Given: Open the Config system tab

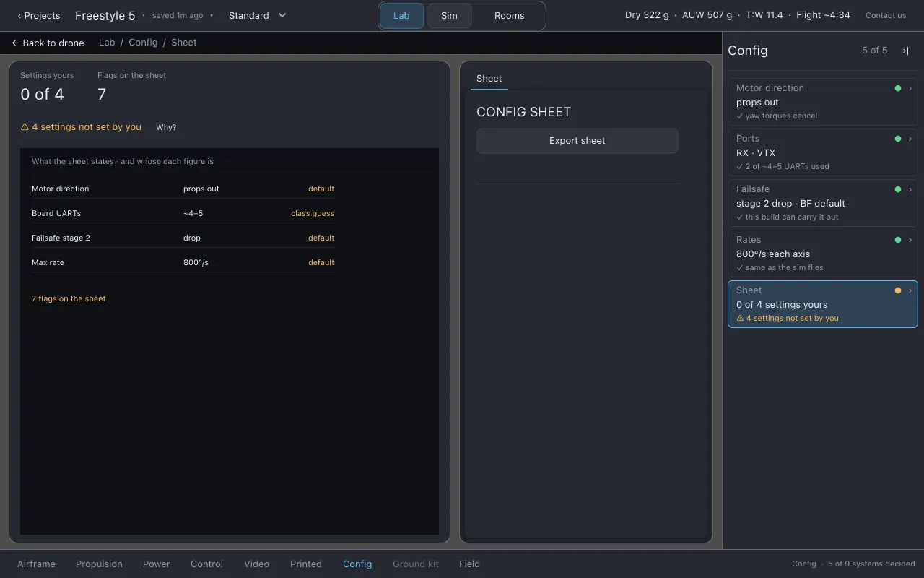Looking at the screenshot, I should [x=357, y=564].
